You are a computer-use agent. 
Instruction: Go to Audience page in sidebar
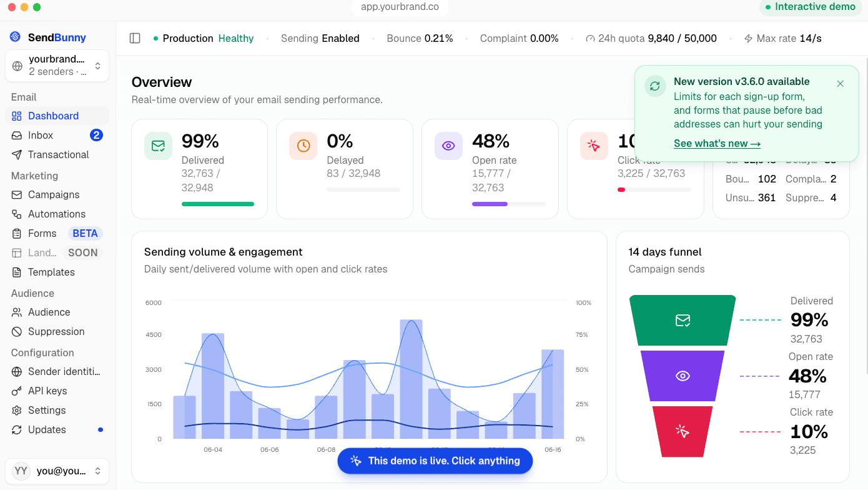[x=57, y=312]
